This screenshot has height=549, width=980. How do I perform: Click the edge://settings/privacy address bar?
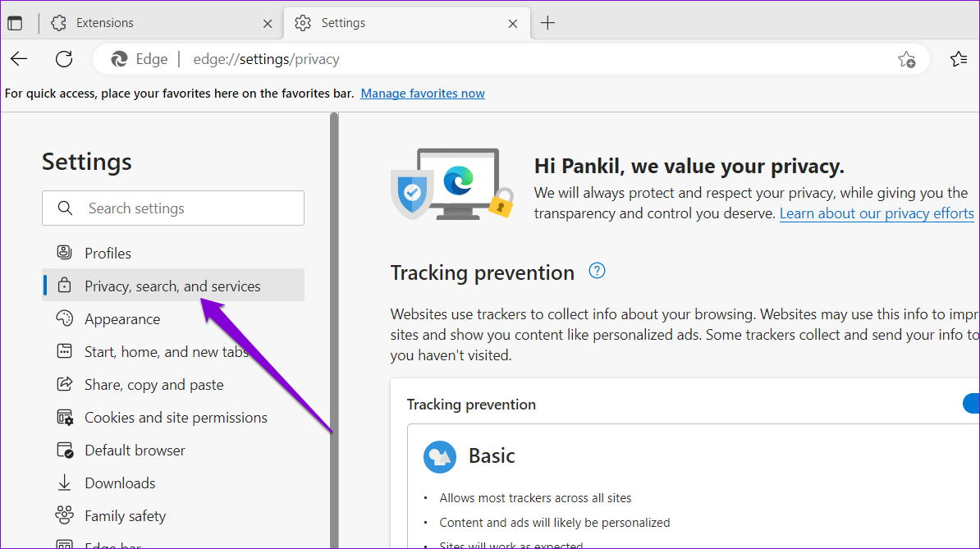(x=492, y=59)
